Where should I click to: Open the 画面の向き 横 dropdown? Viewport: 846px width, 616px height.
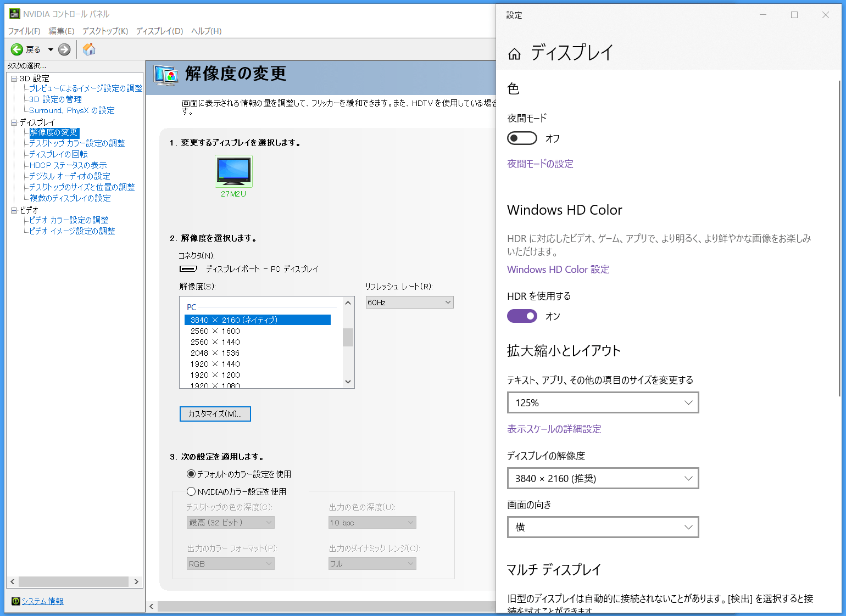tap(603, 527)
